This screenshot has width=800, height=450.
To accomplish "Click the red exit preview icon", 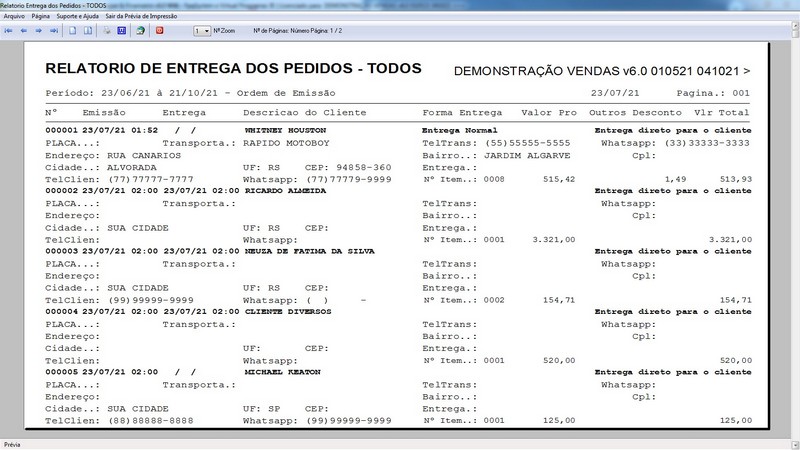I will pos(160,31).
